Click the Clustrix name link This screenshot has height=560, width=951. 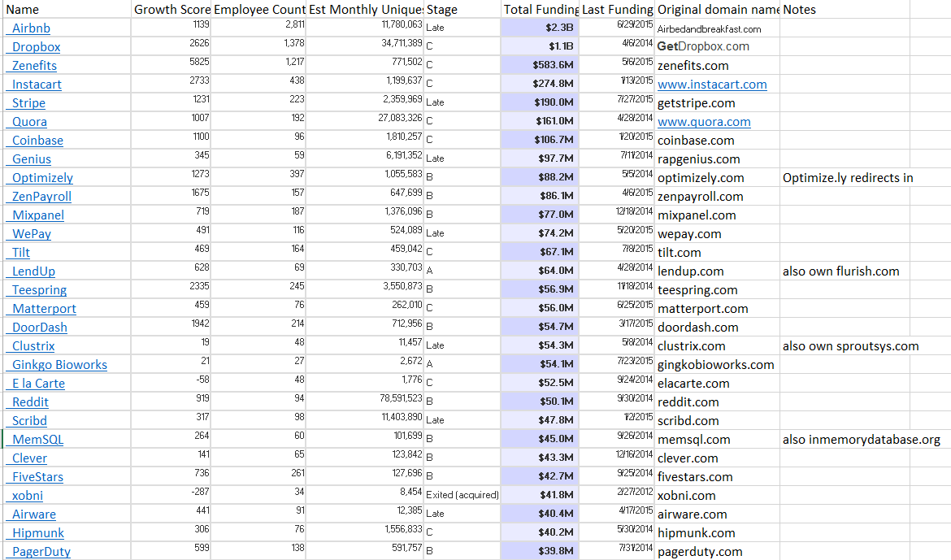coord(33,346)
